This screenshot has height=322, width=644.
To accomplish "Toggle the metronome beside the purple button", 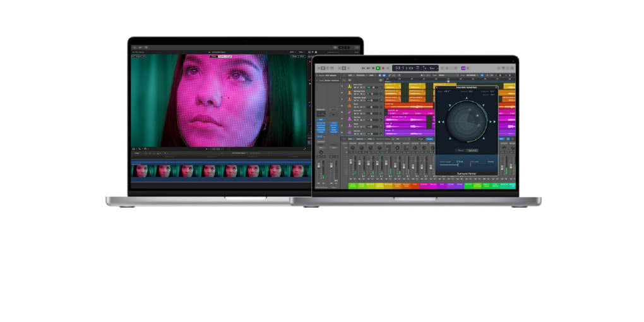I will pos(469,68).
